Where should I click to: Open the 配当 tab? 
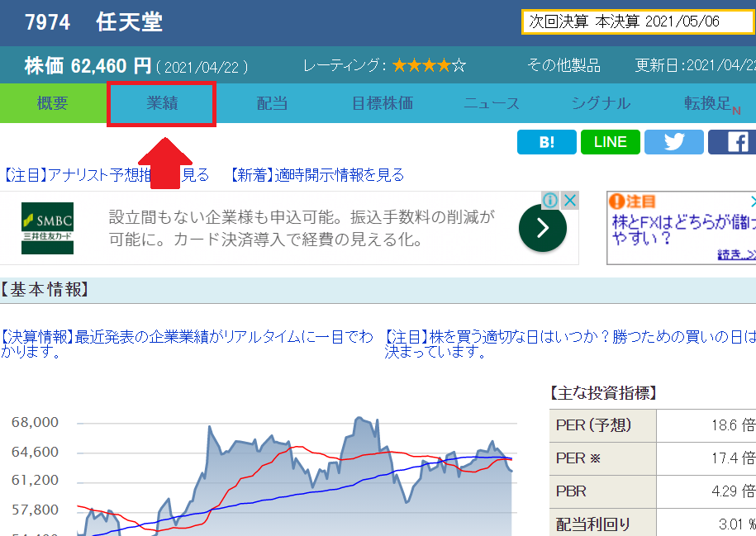pos(272,104)
